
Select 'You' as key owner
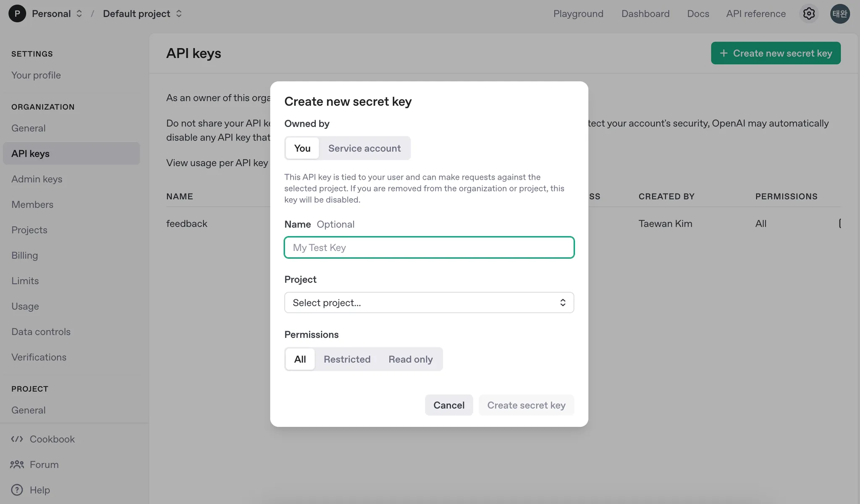[x=302, y=148]
